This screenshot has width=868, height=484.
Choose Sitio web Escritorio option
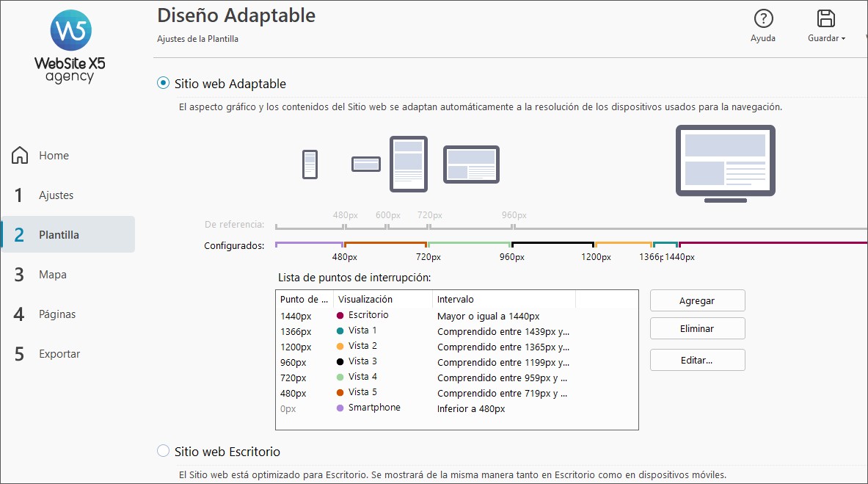point(164,451)
